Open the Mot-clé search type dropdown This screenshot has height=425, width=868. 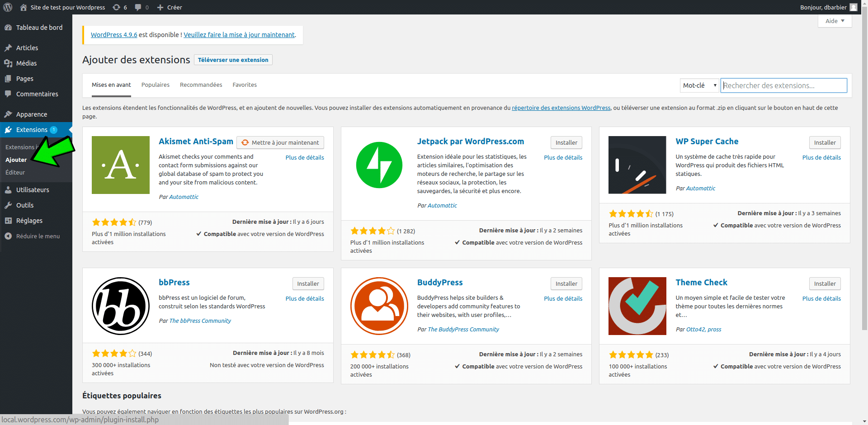coord(699,85)
